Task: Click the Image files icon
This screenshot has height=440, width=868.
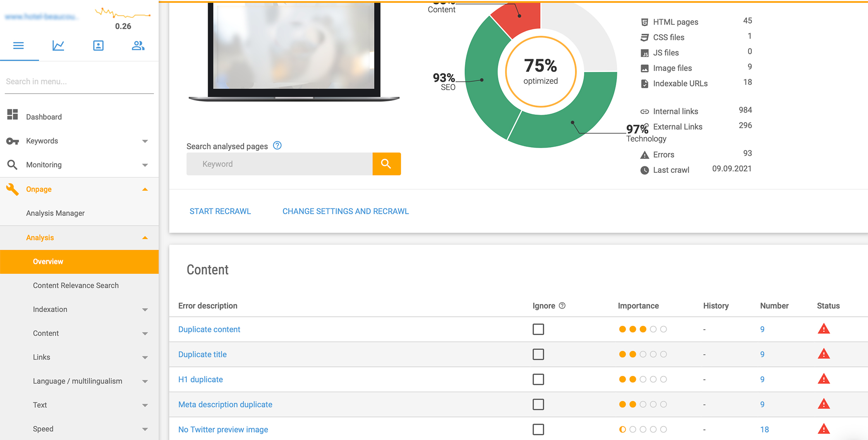Action: tap(644, 68)
